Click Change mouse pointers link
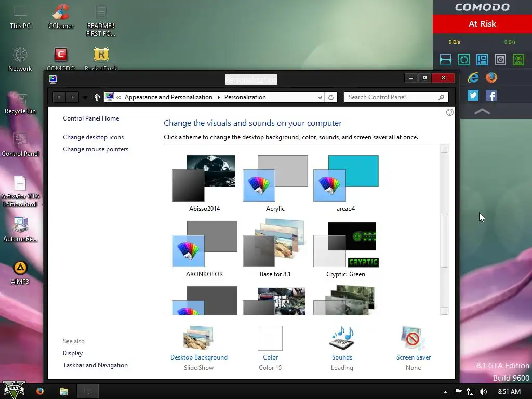The width and height of the screenshot is (532, 399). click(96, 149)
